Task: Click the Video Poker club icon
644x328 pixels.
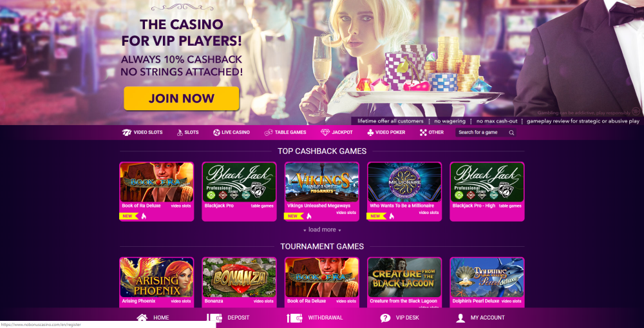Action: (x=370, y=132)
